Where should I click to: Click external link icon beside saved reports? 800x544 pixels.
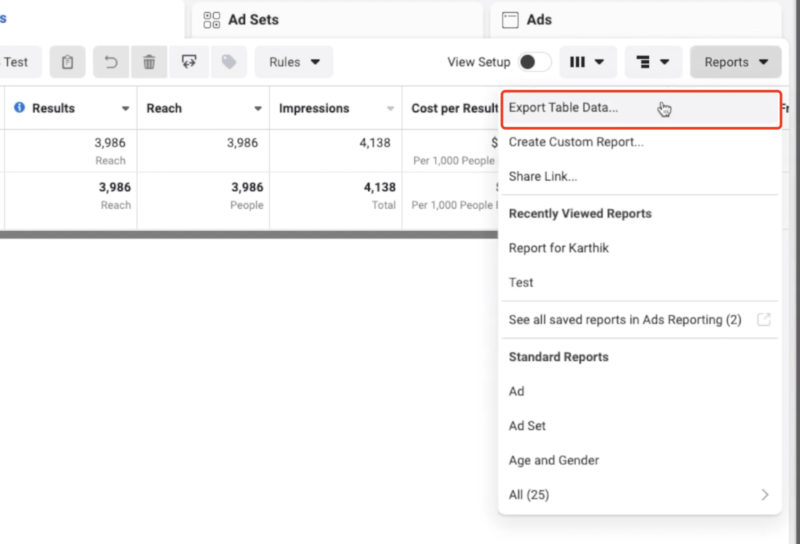coord(763,320)
